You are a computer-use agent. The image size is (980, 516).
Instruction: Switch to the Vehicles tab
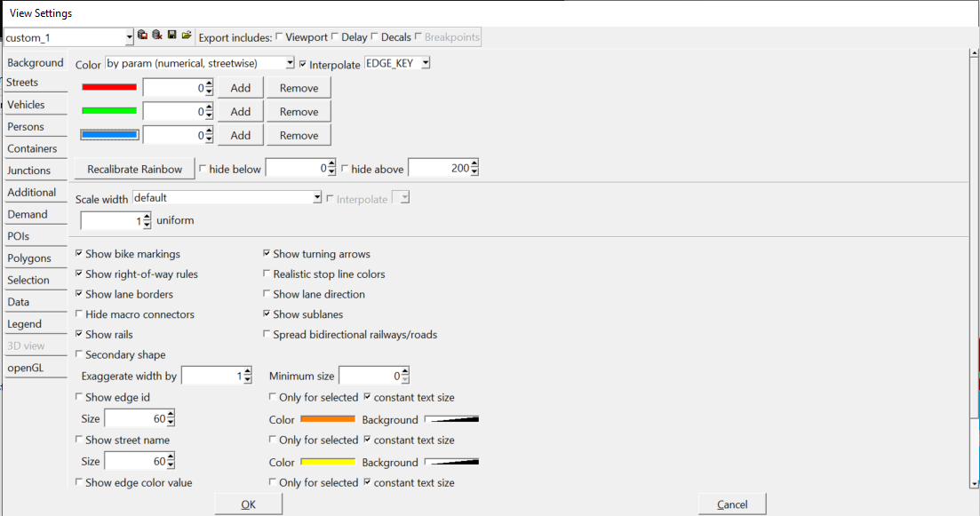(x=36, y=104)
